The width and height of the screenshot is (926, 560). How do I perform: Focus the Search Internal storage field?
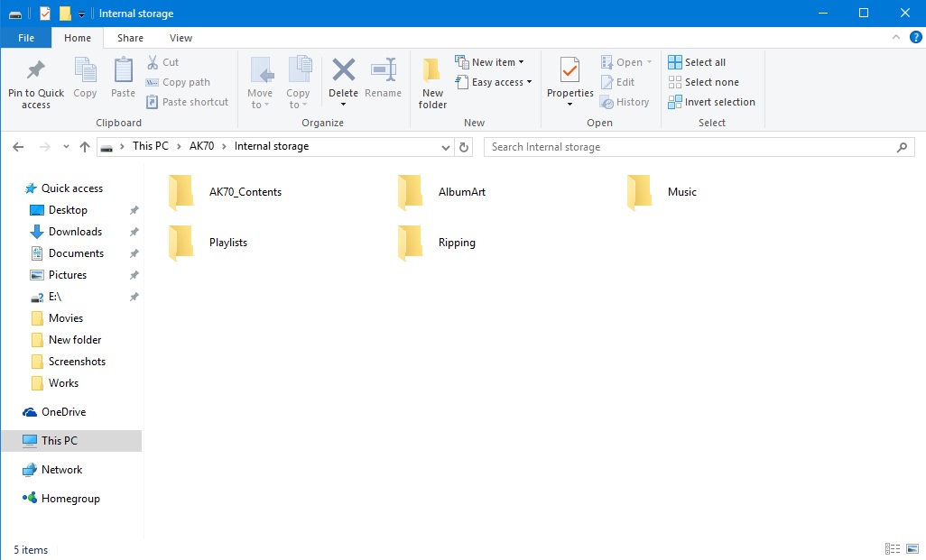tap(699, 147)
